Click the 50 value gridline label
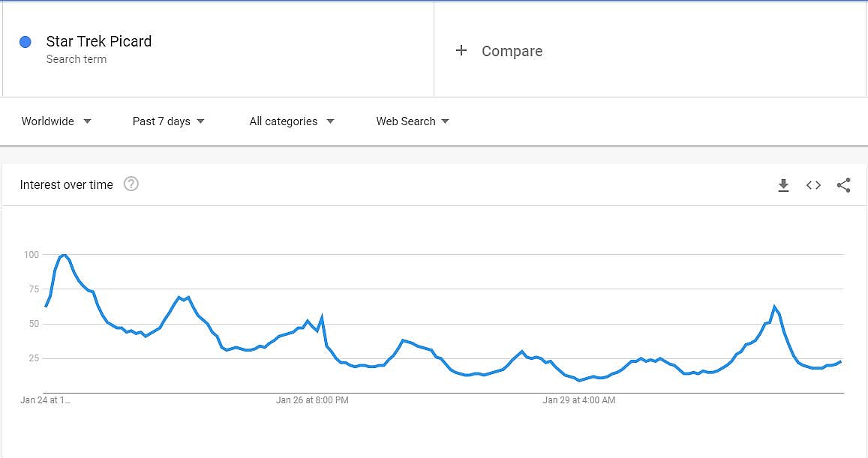868x458 pixels. point(31,324)
